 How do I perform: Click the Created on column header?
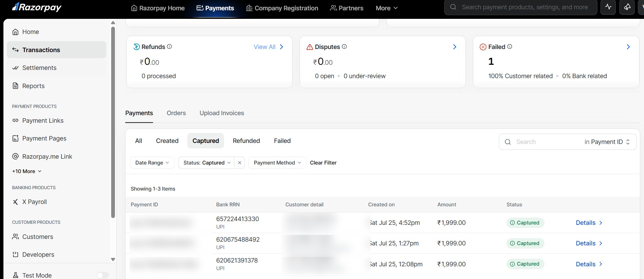click(381, 205)
